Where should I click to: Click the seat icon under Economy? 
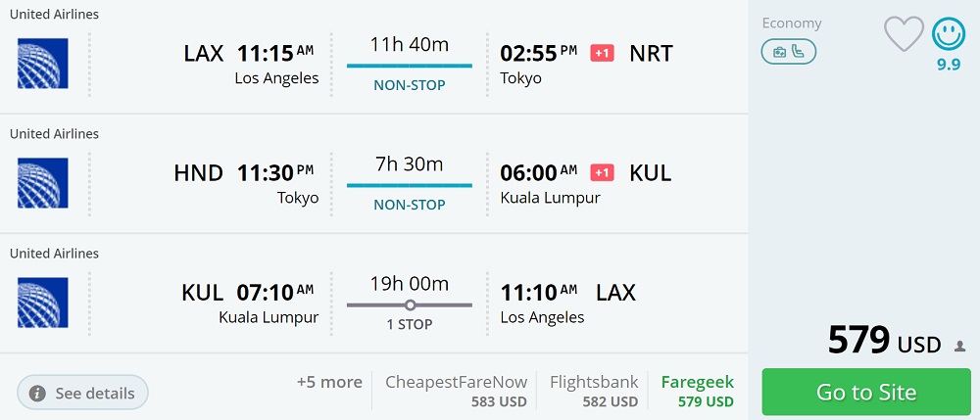point(799,52)
